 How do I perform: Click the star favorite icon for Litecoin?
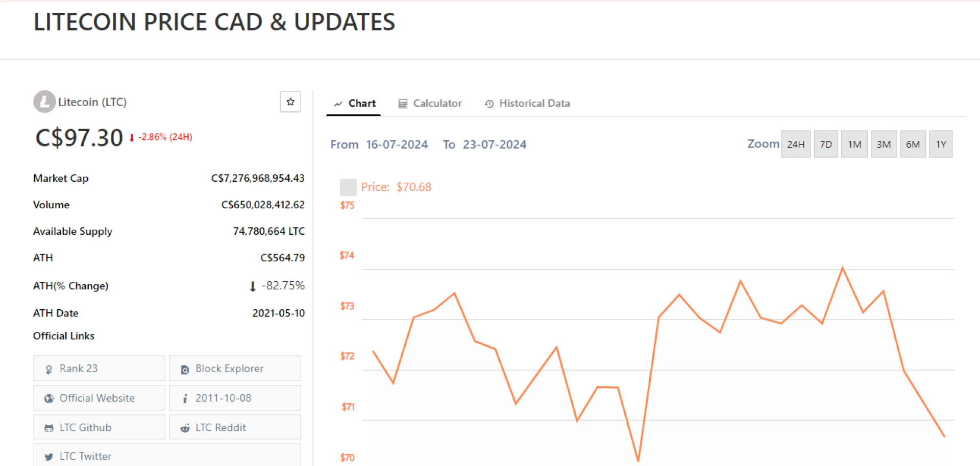(290, 102)
